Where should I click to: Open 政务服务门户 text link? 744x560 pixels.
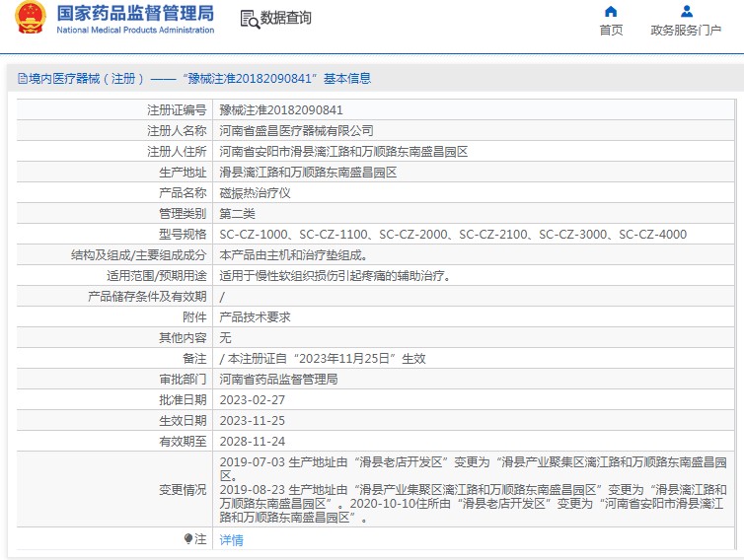pyautogui.click(x=686, y=30)
